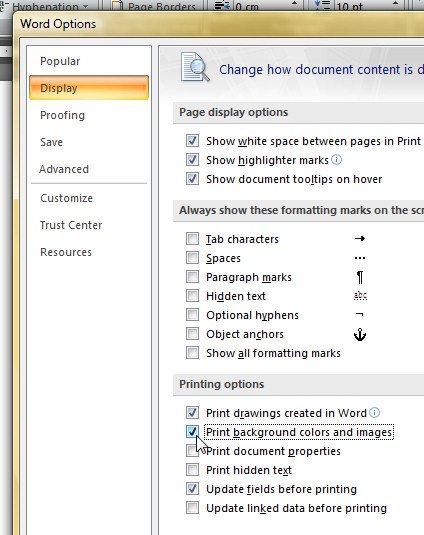Enable Optional hyphens display
Screen dimensions: 424x535
coord(192,315)
